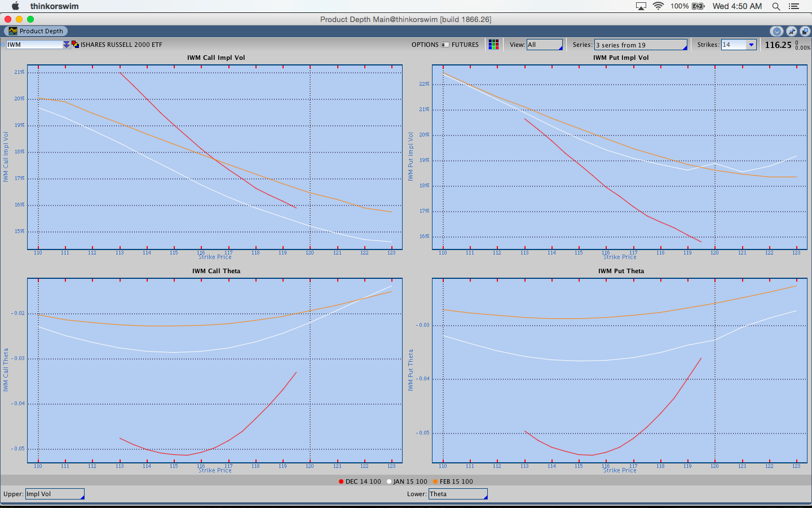
Task: Click the FEB 15 100 legend text
Action: point(456,481)
